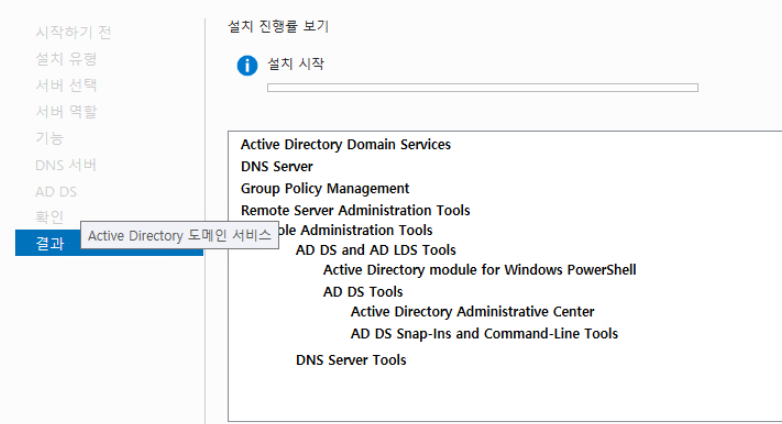Select the 확인 step in sidebar
The width and height of the screenshot is (782, 424).
49,217
